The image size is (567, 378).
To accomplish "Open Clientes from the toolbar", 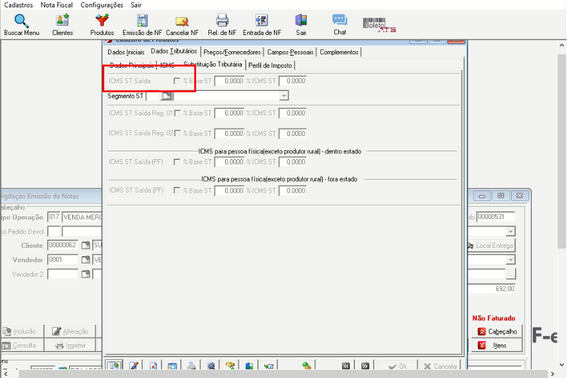I will point(62,20).
